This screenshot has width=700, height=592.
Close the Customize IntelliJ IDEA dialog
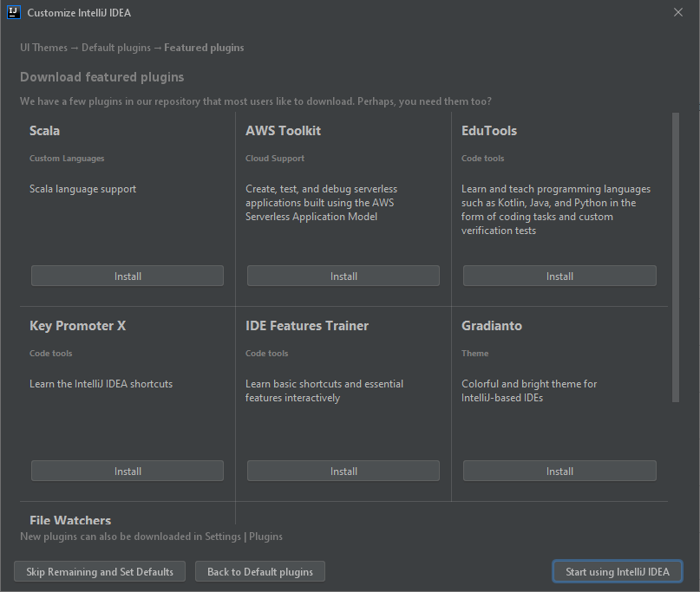point(678,12)
